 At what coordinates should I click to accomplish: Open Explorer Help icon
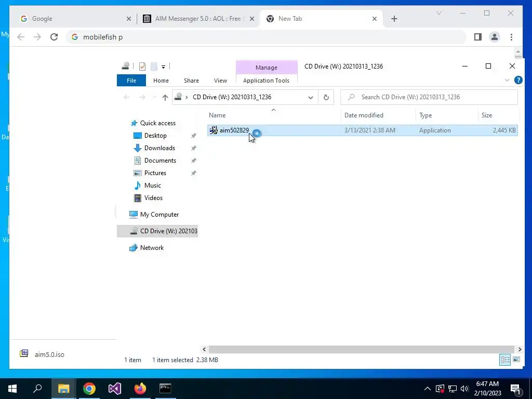(x=518, y=80)
